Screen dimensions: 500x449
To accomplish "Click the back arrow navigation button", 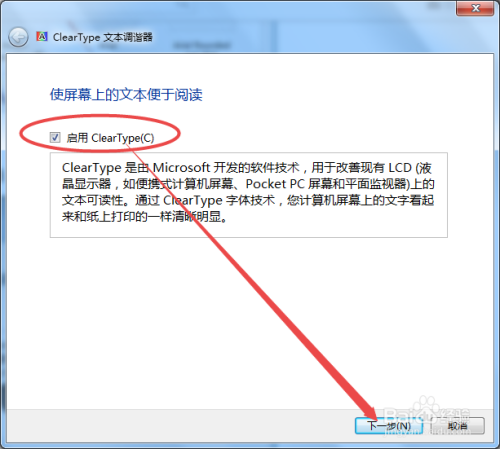I will (x=18, y=37).
